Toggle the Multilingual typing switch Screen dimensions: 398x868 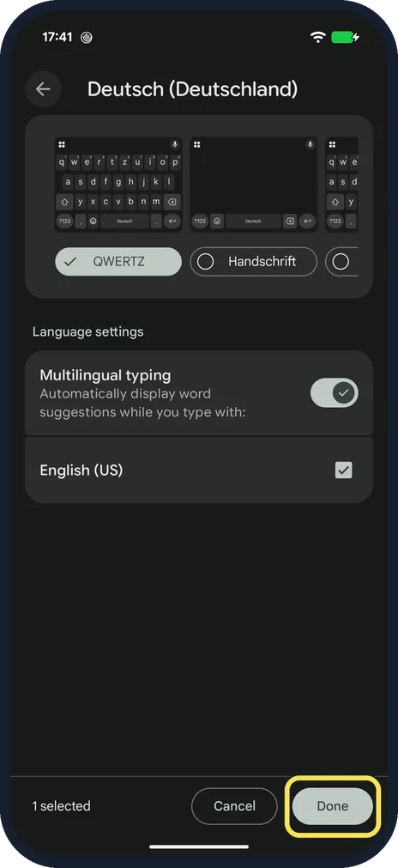[335, 393]
